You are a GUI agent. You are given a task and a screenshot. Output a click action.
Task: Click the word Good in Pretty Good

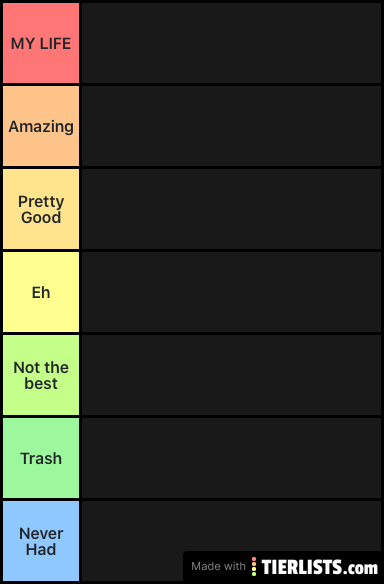41,218
